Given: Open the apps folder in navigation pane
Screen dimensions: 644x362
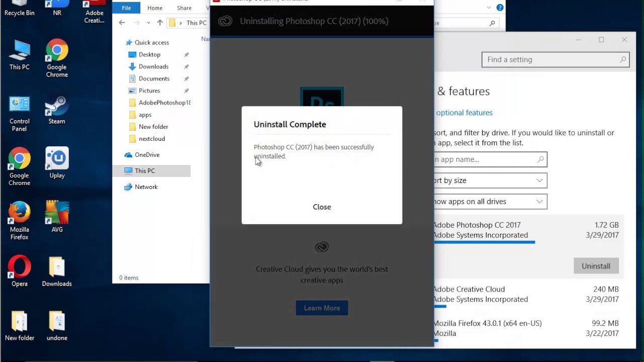Looking at the screenshot, I should tap(145, 115).
